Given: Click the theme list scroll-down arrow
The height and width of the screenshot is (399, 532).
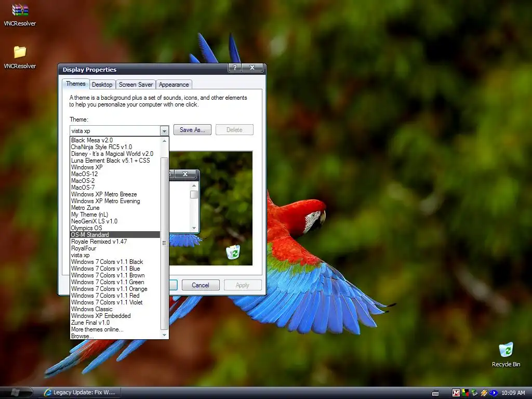Looking at the screenshot, I should click(x=165, y=335).
